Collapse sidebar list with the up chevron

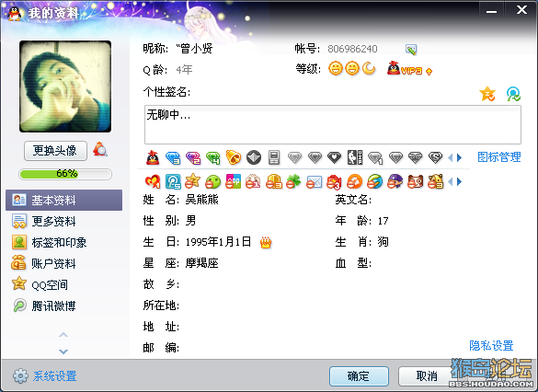(63, 334)
